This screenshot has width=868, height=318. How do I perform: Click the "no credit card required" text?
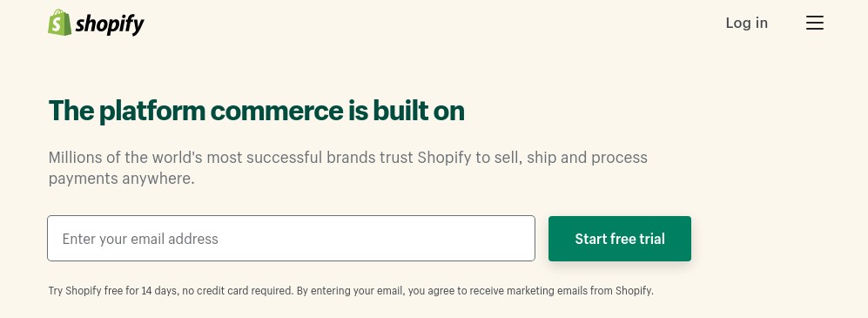point(237,291)
